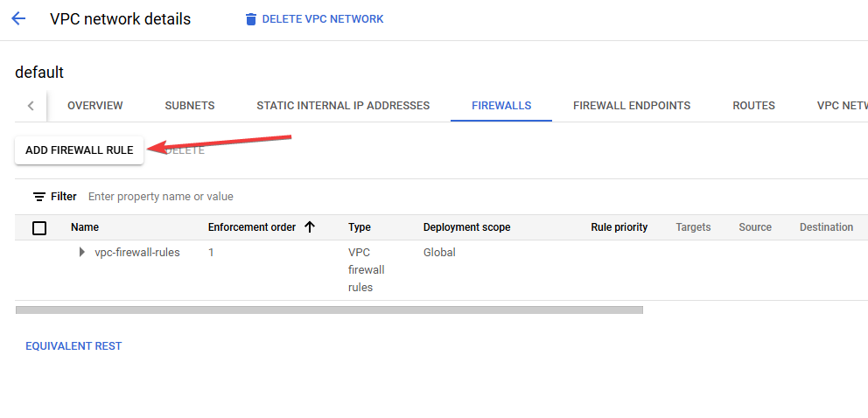Open the Routes tab
Viewport: 868px width, 418px height.
coord(753,106)
